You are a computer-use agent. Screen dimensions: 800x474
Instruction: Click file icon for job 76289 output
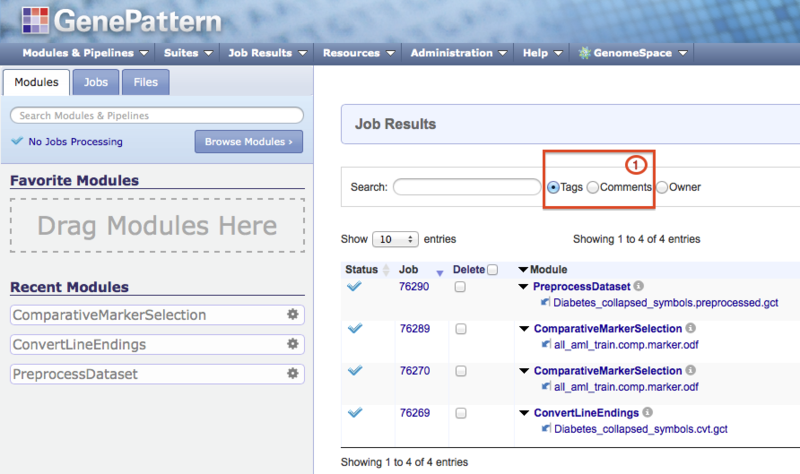(546, 344)
